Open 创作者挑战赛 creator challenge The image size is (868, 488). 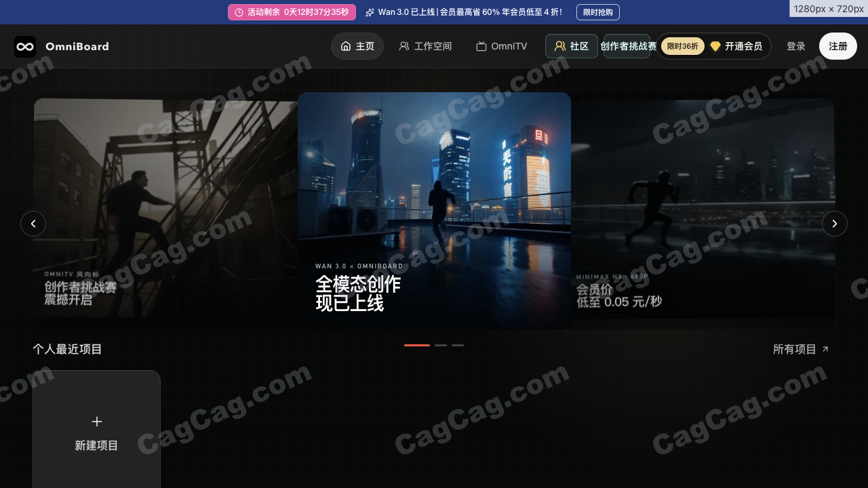[628, 46]
